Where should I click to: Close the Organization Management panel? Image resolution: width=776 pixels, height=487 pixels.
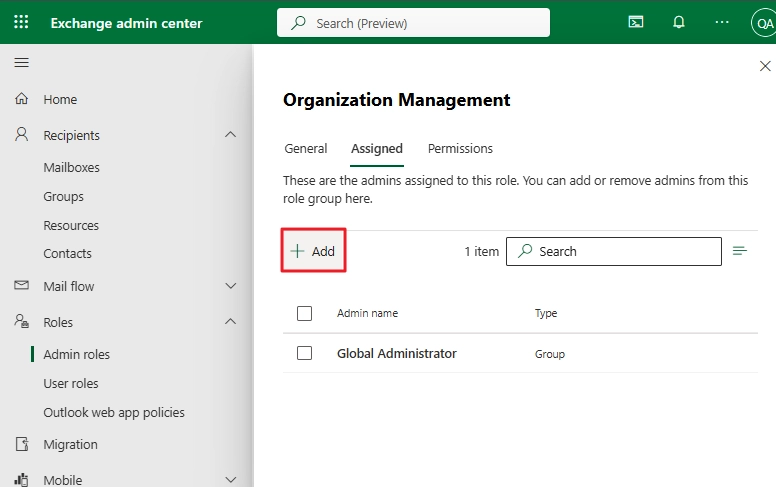tap(765, 66)
